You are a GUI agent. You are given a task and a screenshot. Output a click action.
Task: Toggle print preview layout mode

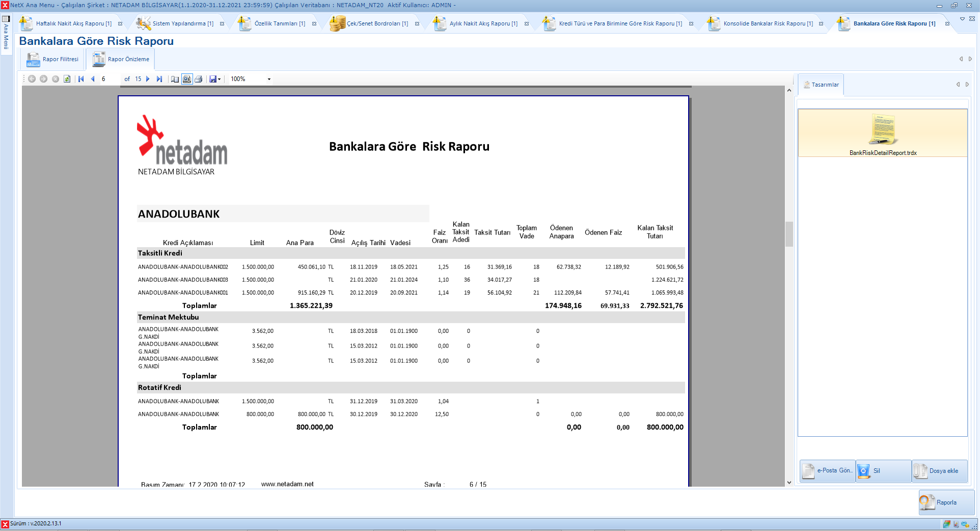(x=187, y=79)
